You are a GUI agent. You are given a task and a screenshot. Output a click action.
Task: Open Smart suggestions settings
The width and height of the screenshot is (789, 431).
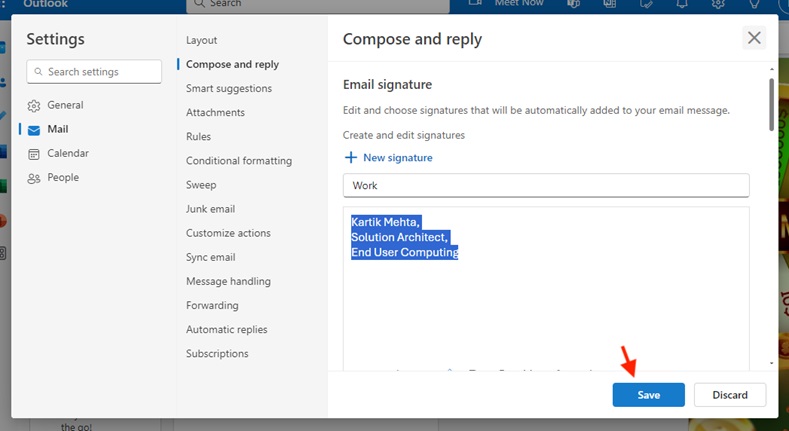pos(229,89)
